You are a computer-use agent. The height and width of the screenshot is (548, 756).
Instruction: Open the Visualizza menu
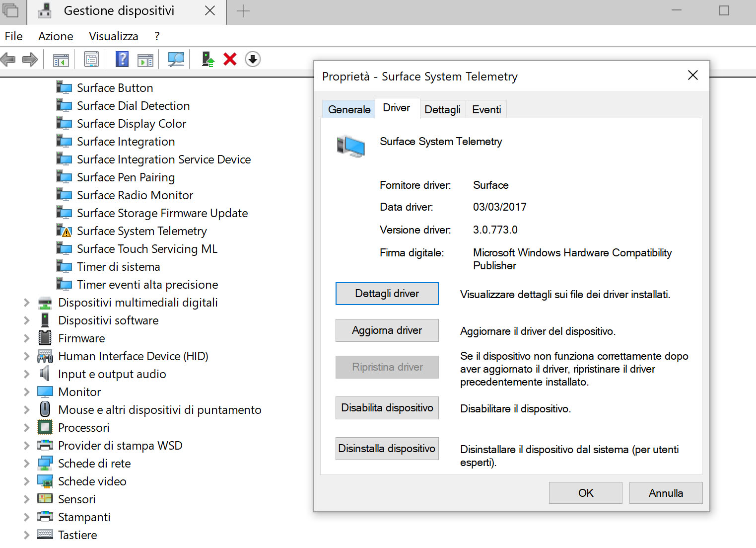pyautogui.click(x=113, y=36)
